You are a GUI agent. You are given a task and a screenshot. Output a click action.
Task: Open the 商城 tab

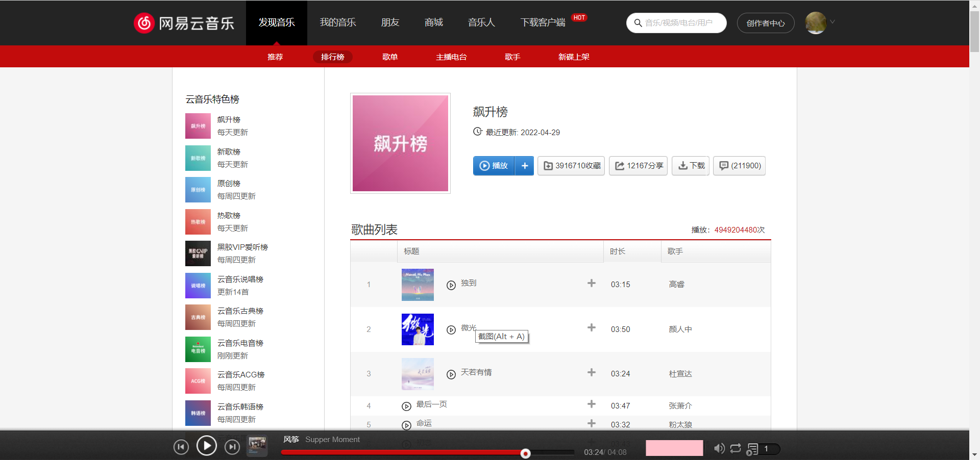(x=434, y=23)
